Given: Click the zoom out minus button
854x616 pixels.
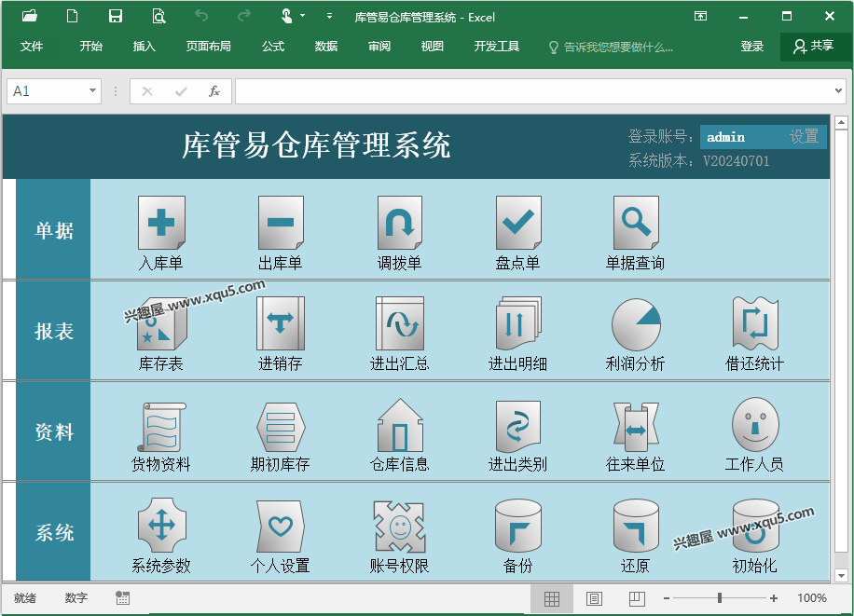Looking at the screenshot, I should click(666, 598).
